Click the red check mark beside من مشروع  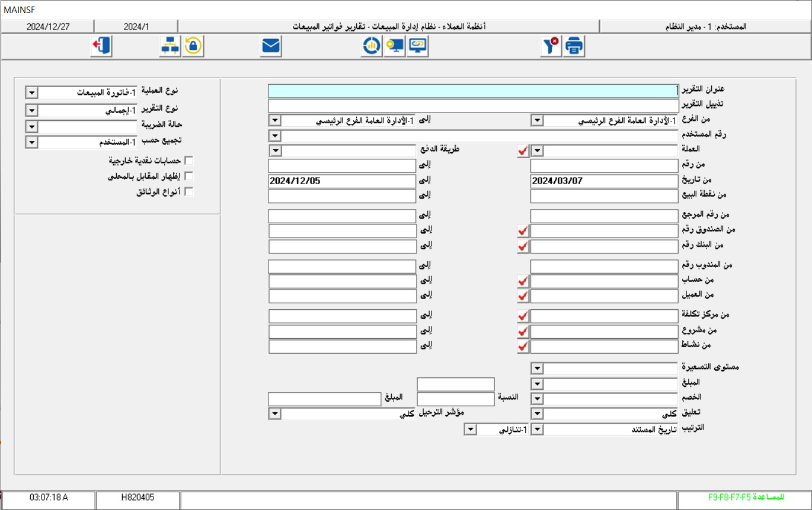click(x=522, y=331)
